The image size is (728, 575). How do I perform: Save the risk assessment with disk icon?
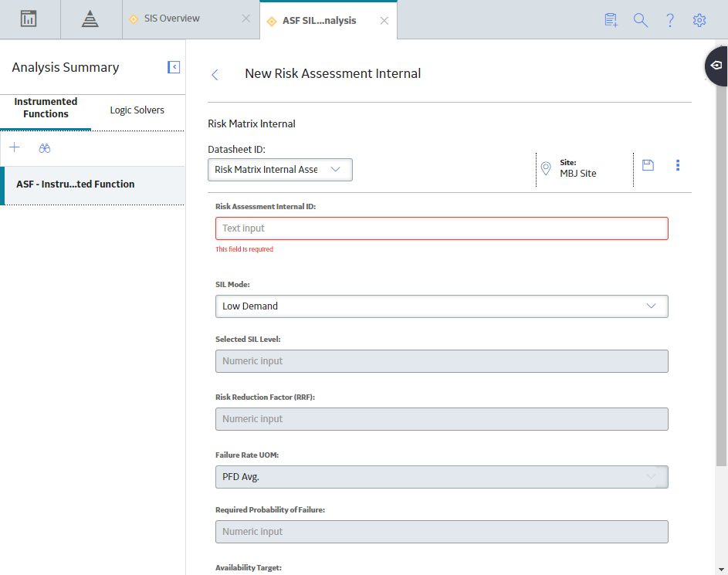pyautogui.click(x=648, y=165)
